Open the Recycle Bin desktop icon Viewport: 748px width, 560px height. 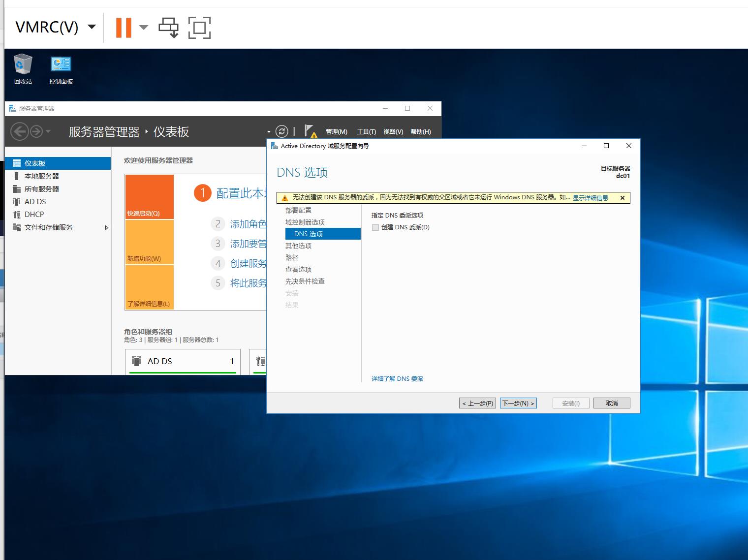23,69
